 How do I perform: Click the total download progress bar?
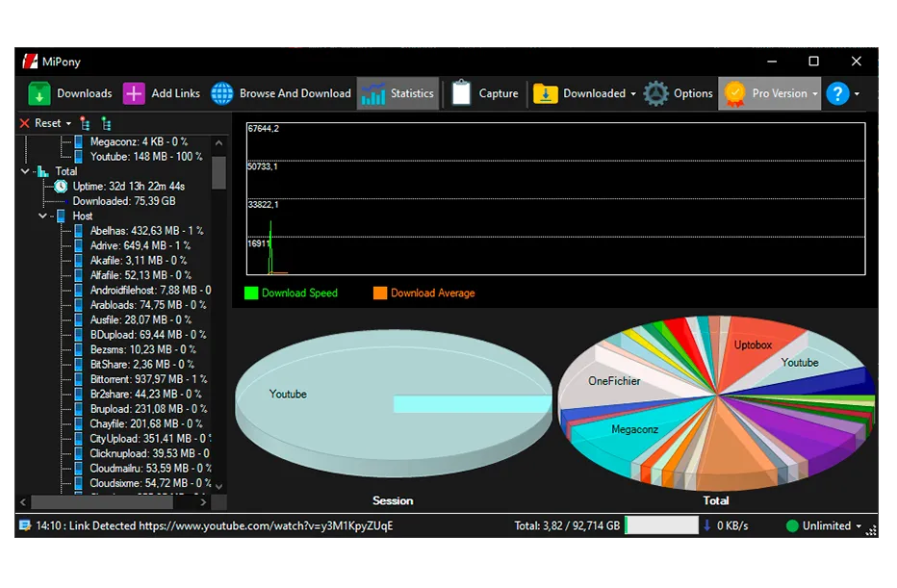coord(661,525)
